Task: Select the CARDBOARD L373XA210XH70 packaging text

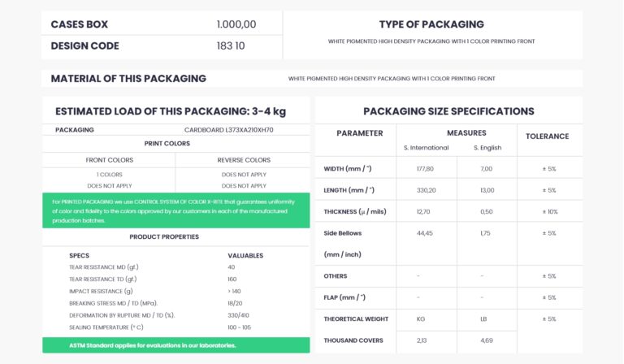Action: point(229,130)
